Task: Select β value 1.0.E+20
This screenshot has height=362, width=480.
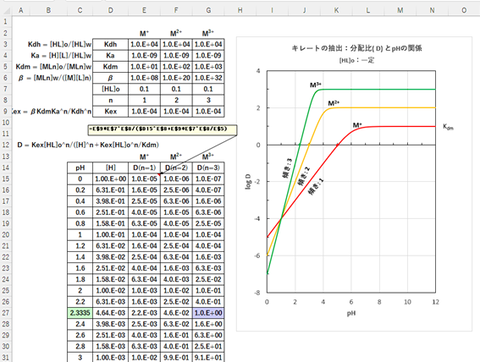Action: pyautogui.click(x=176, y=78)
